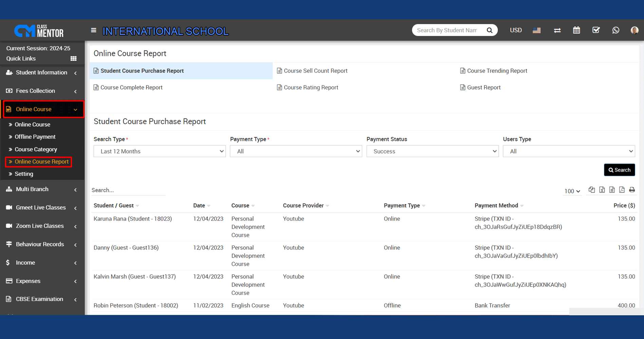Select the Student Course Purchase Report tab

181,71
